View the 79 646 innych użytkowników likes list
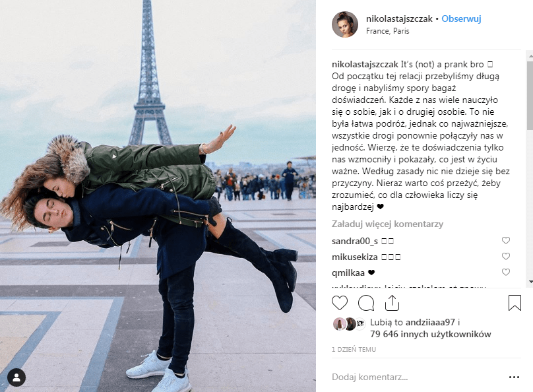This screenshot has height=392, width=533. [x=430, y=334]
